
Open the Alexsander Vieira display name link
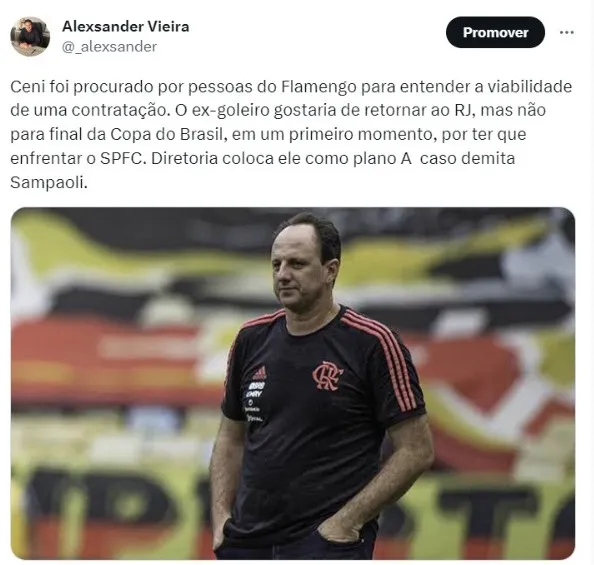tap(125, 27)
